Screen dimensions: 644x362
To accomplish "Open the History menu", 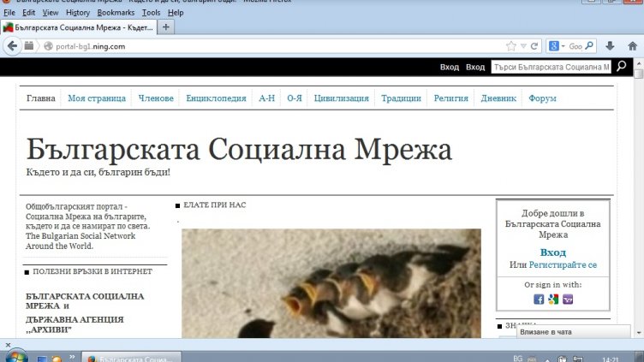I will 78,13.
